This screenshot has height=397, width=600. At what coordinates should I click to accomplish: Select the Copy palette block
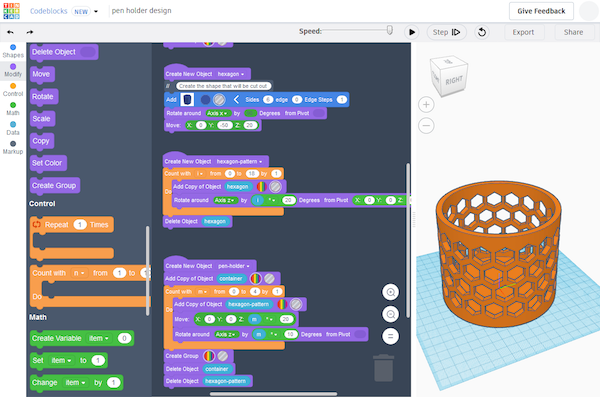42,141
